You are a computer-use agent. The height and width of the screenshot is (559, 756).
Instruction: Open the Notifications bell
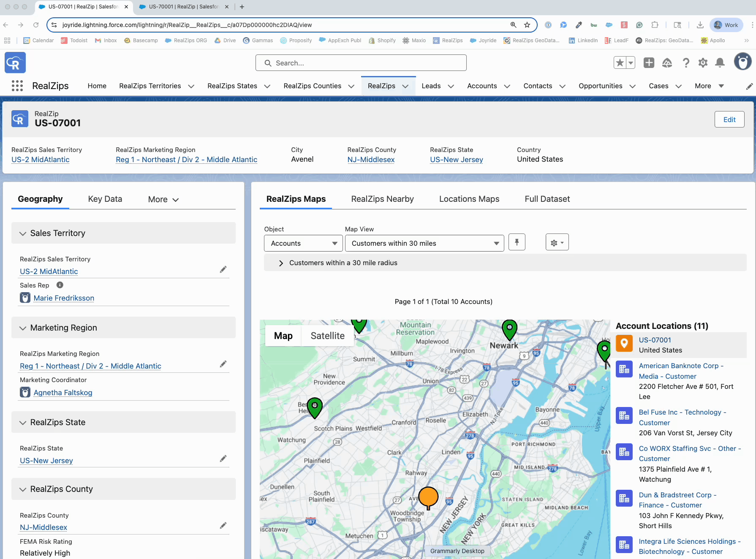pos(720,63)
